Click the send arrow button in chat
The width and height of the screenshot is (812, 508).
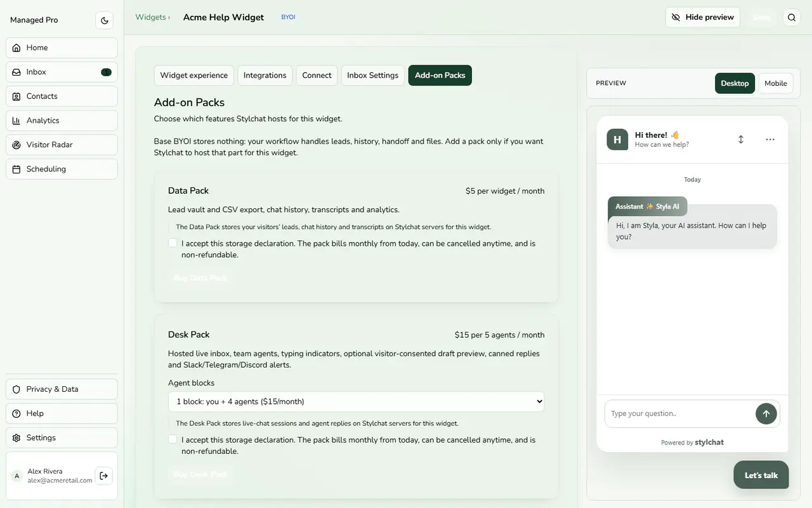point(766,413)
